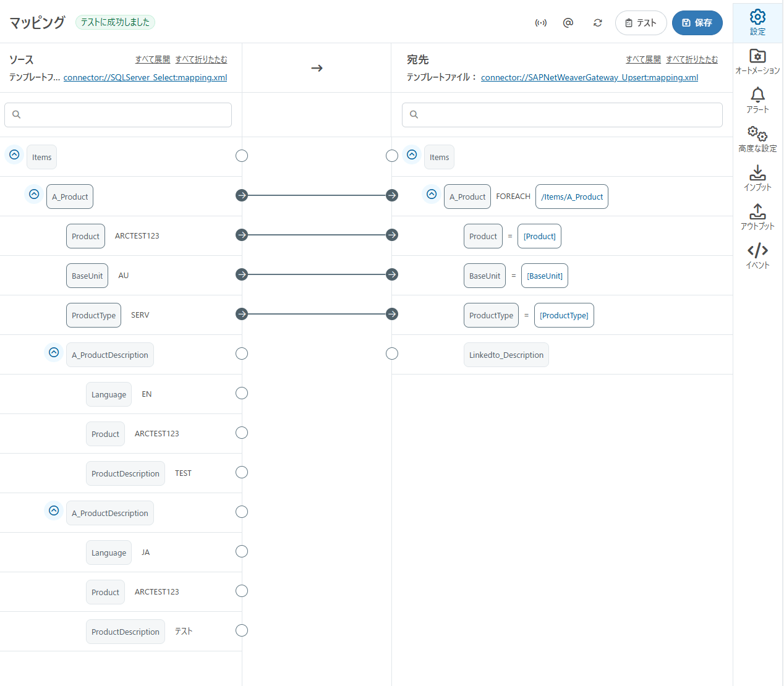
Task: Collapse destination A_Product node
Action: click(432, 194)
